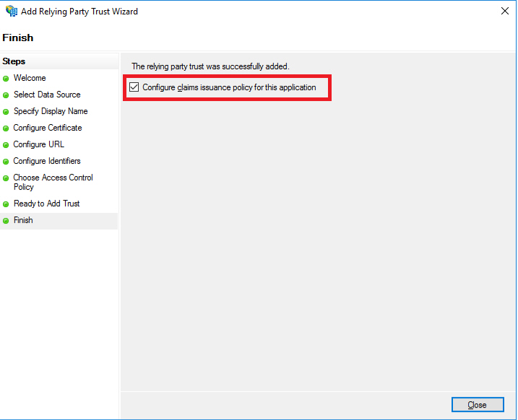Click the green dot beside Ready to Add Trust

[x=6, y=204]
